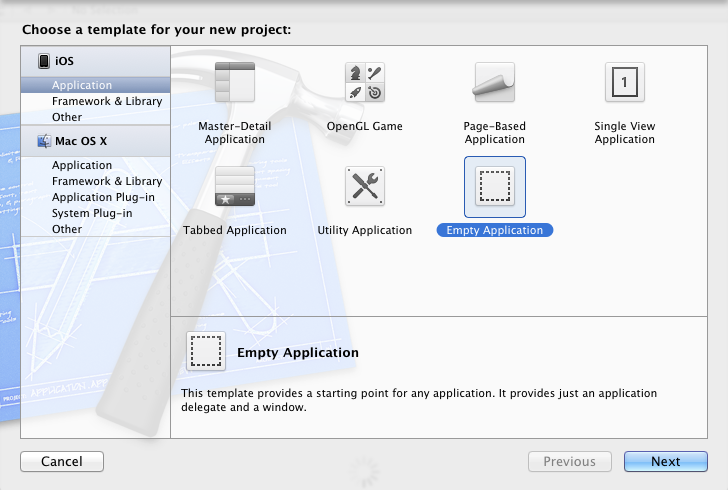
Task: Select the Single View Application icon
Action: tap(625, 82)
